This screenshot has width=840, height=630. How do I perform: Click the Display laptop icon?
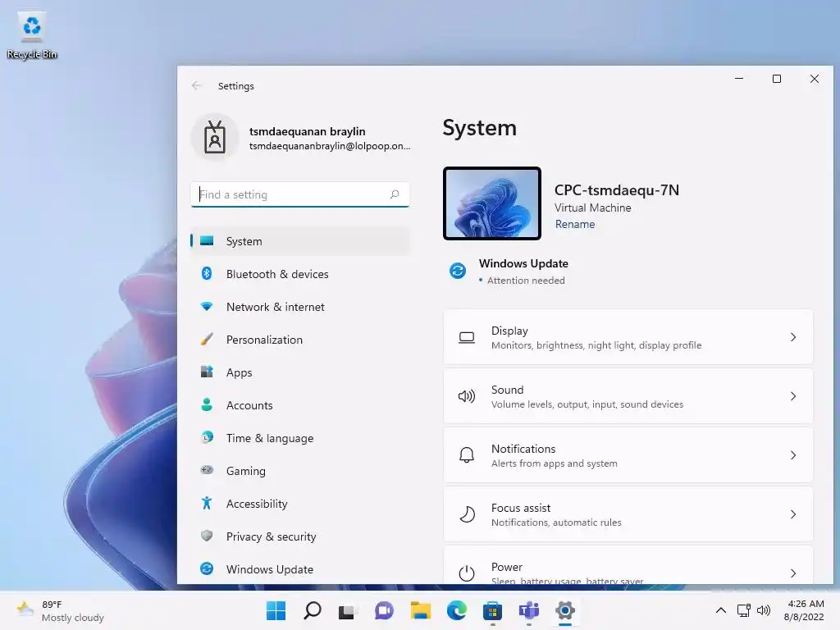(x=467, y=337)
